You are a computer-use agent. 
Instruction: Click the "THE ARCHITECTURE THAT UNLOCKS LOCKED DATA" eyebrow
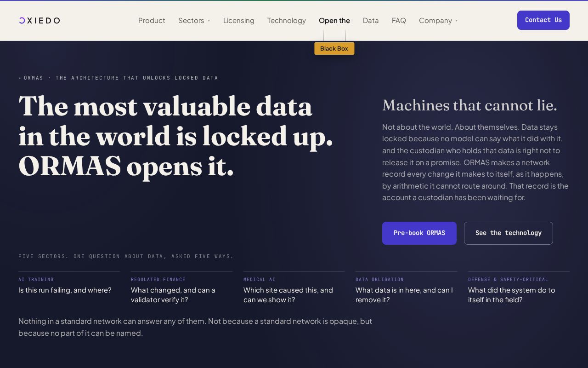[x=137, y=78]
